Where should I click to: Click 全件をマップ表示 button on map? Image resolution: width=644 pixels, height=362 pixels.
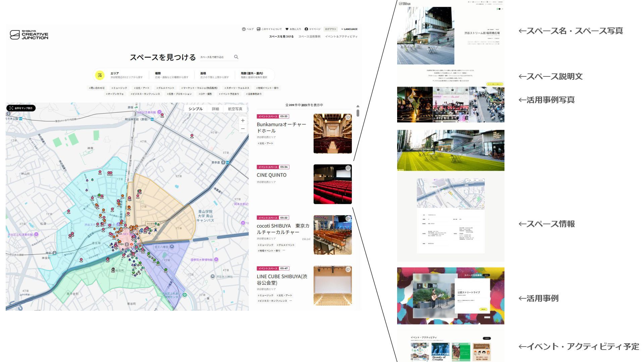(x=21, y=108)
